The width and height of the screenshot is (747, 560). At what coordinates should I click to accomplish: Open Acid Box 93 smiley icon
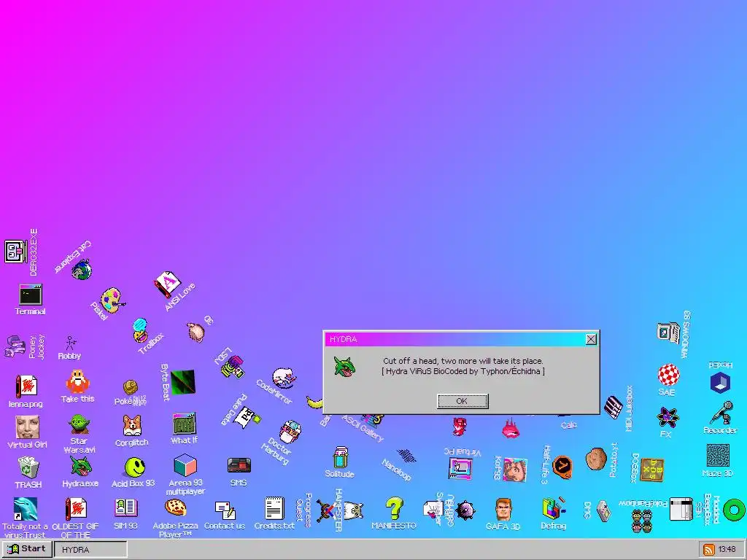click(134, 467)
